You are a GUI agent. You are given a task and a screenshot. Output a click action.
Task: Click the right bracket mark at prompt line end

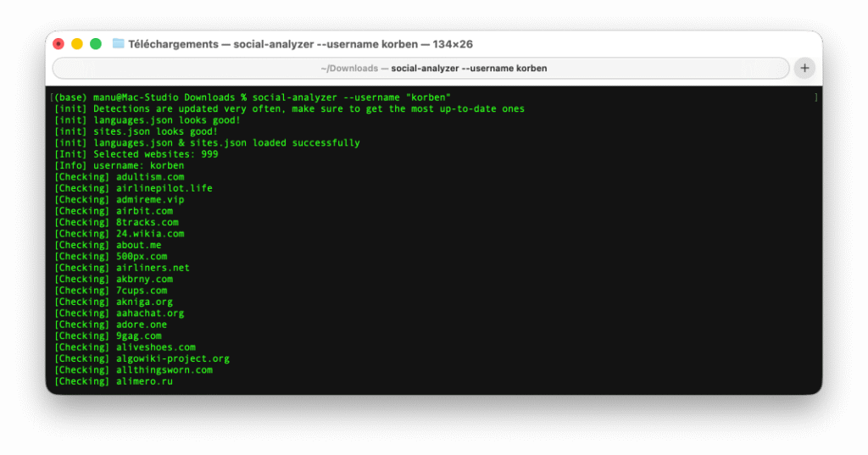click(815, 97)
